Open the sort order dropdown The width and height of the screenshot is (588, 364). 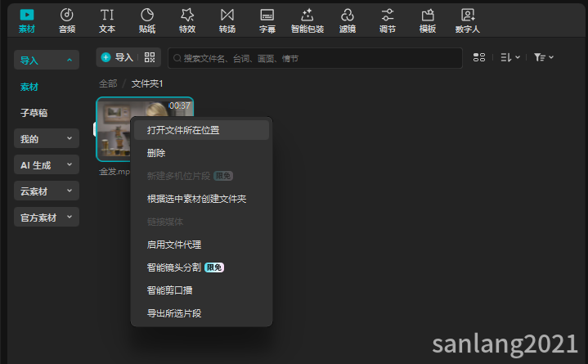click(x=510, y=57)
